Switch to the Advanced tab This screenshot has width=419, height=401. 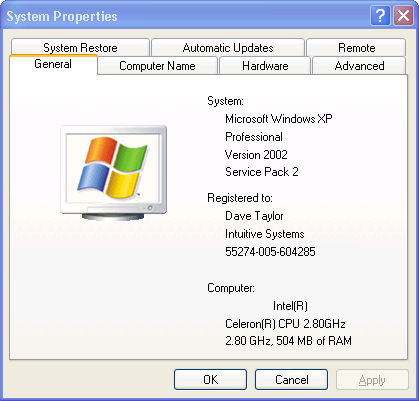pos(359,65)
